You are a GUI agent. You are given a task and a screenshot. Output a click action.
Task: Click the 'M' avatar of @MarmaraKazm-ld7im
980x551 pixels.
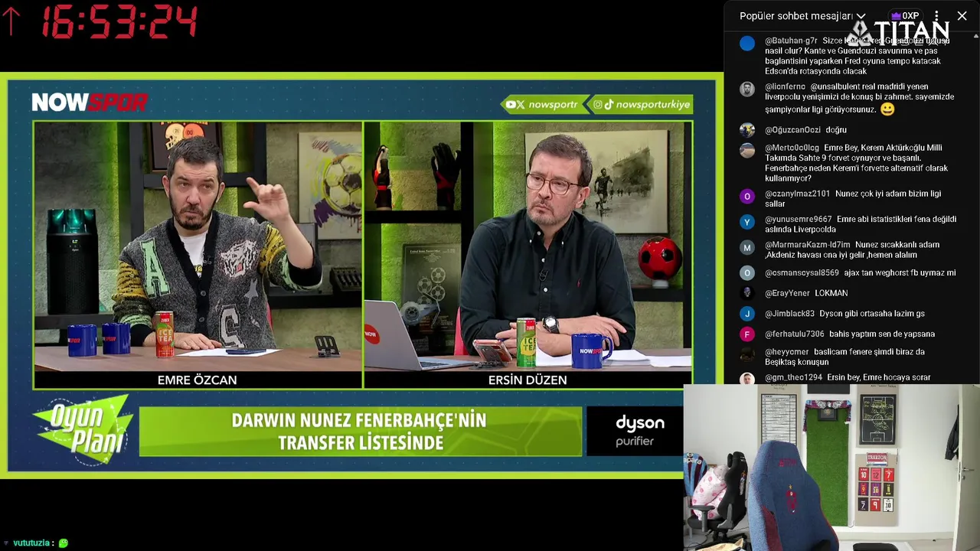747,247
